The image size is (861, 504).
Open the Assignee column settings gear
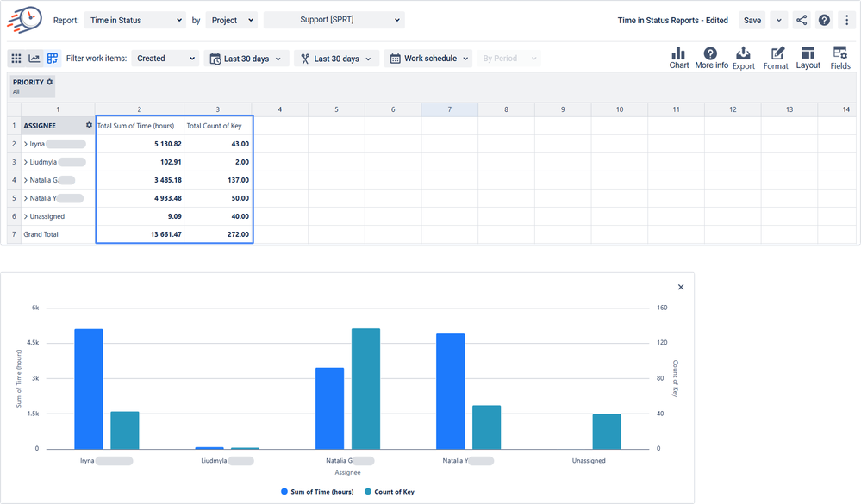tap(87, 126)
